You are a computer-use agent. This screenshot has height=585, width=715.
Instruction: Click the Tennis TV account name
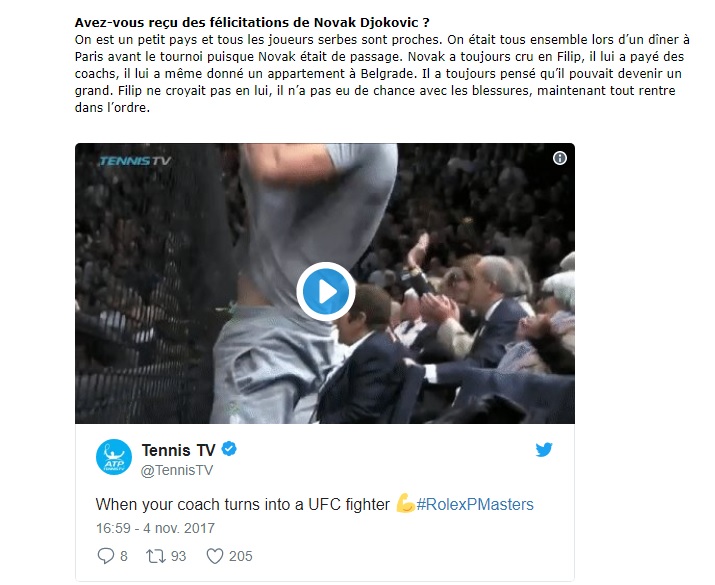[178, 450]
